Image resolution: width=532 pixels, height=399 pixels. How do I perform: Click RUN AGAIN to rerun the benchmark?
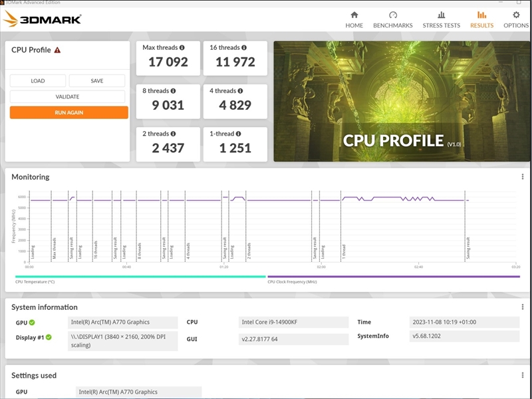coord(69,112)
